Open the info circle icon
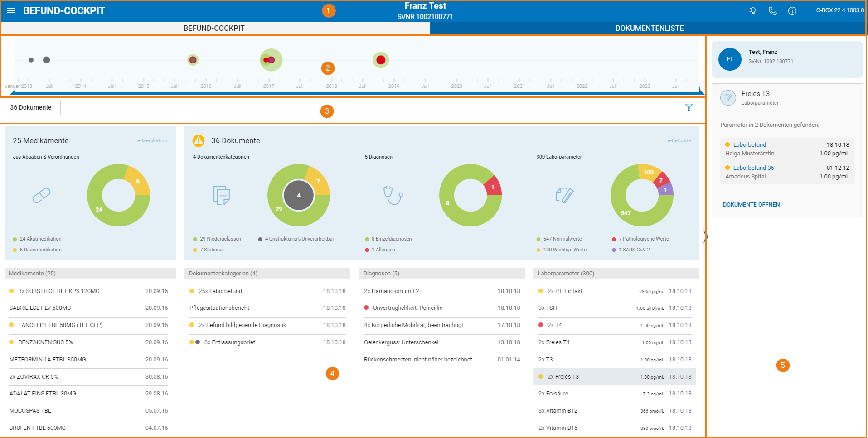 pos(792,11)
